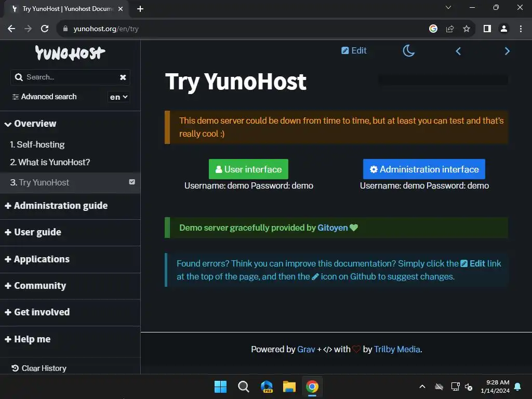The height and width of the screenshot is (399, 532).
Task: Click the magnifier icon in search box
Action: 19,77
